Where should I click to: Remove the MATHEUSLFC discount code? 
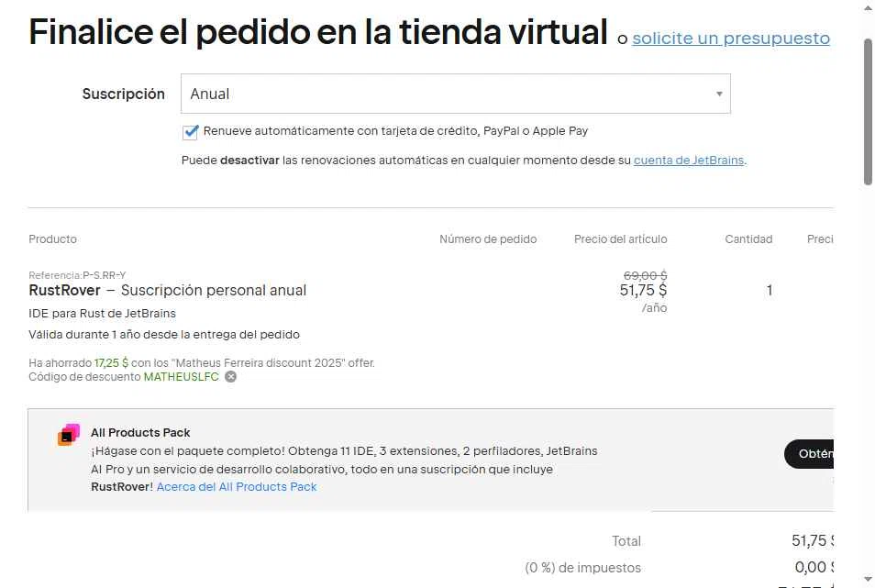pos(230,377)
